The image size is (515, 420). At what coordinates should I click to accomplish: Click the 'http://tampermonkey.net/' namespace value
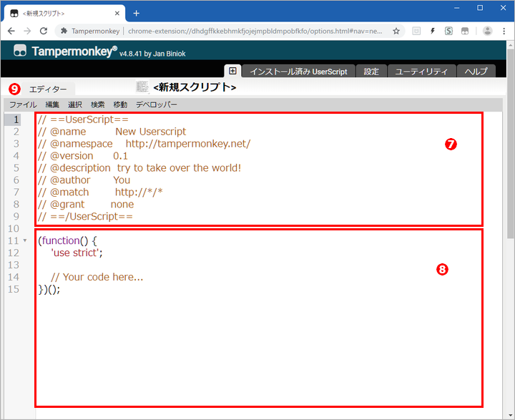click(188, 144)
